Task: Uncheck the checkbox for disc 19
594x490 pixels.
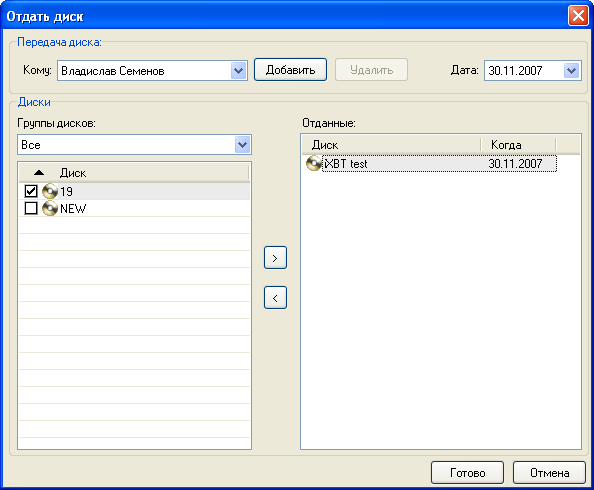Action: pos(31,191)
